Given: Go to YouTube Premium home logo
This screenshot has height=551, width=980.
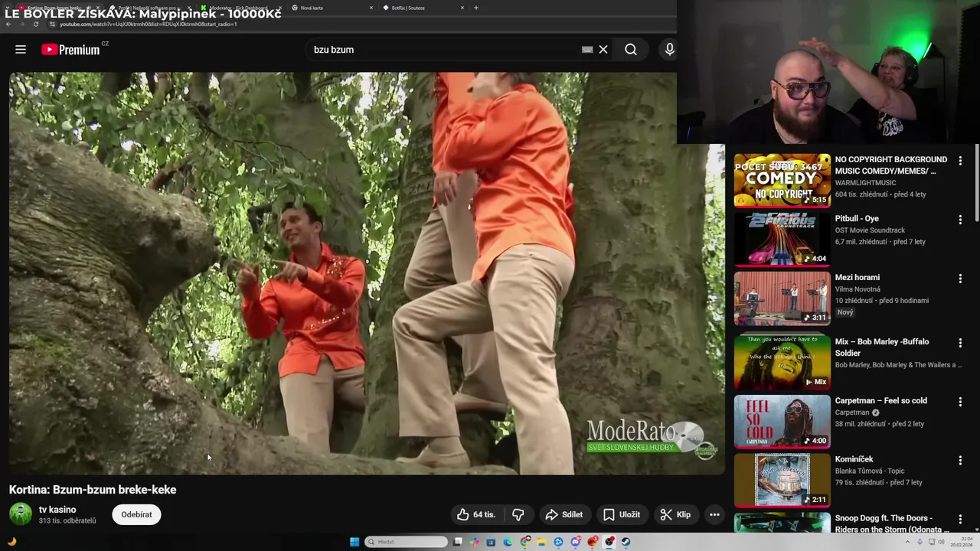Looking at the screenshot, I should pyautogui.click(x=70, y=50).
